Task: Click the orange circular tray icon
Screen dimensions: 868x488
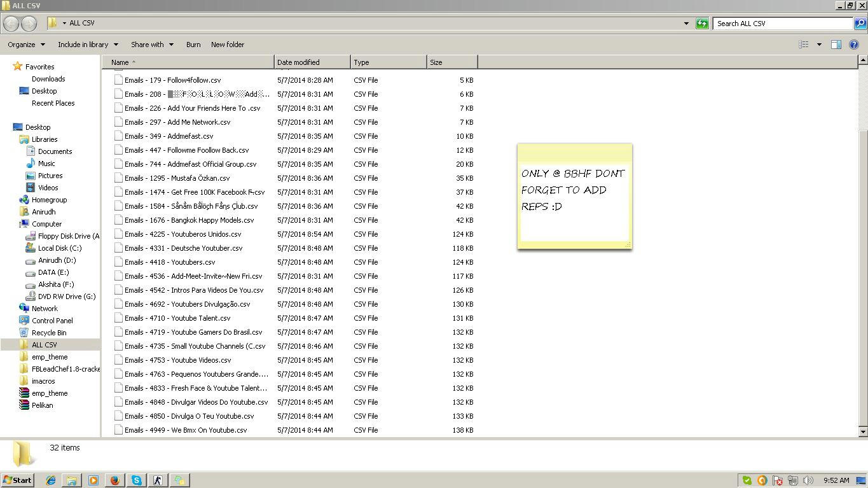Action: tap(762, 480)
